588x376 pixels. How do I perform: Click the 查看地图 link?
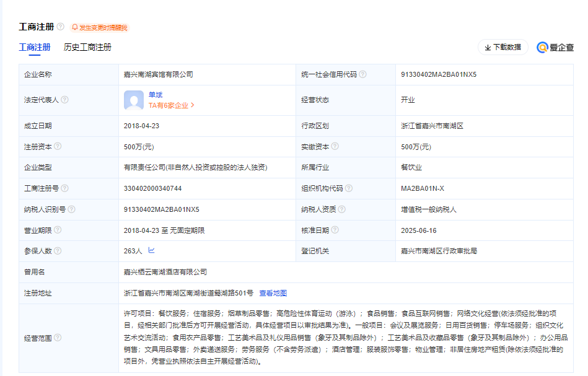tap(273, 293)
